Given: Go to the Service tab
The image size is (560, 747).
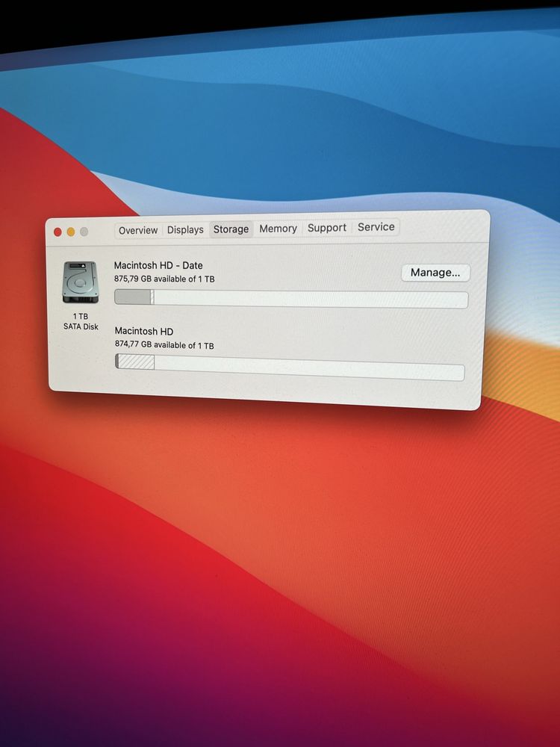Looking at the screenshot, I should click(376, 227).
